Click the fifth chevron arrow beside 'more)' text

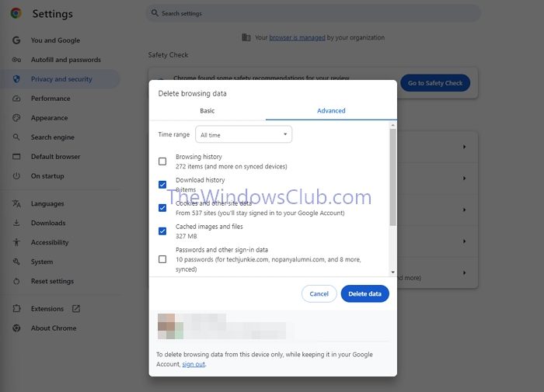click(x=464, y=272)
